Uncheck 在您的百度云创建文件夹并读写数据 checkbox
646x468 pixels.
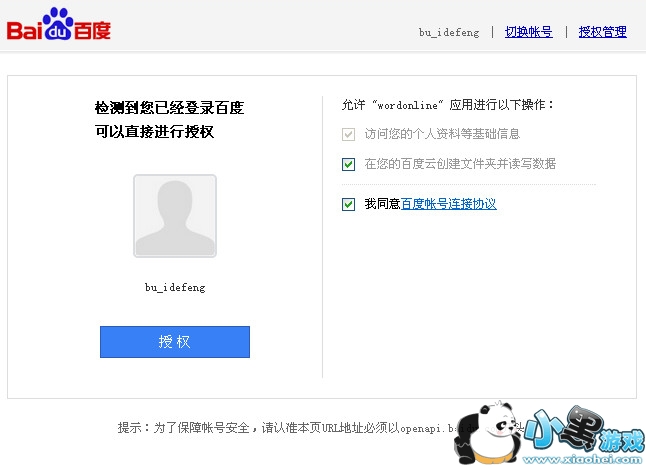pos(349,164)
